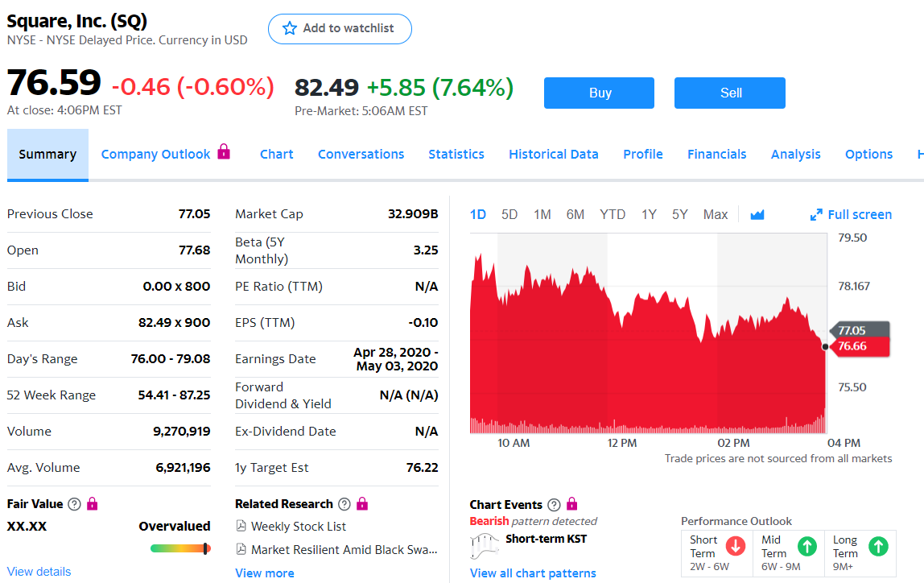Screen dimensions: 924x583
Task: Click the green Long Term up arrow
Action: tap(879, 547)
